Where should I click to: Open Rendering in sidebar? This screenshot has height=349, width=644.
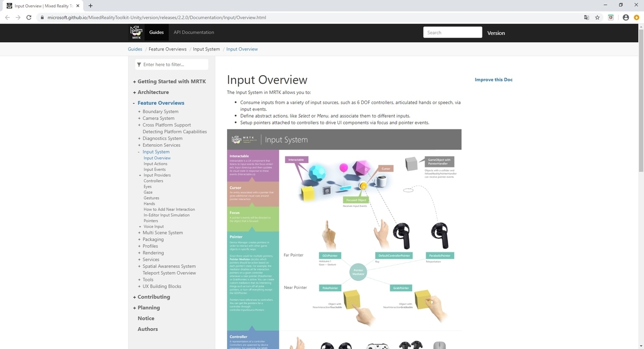[x=153, y=253]
